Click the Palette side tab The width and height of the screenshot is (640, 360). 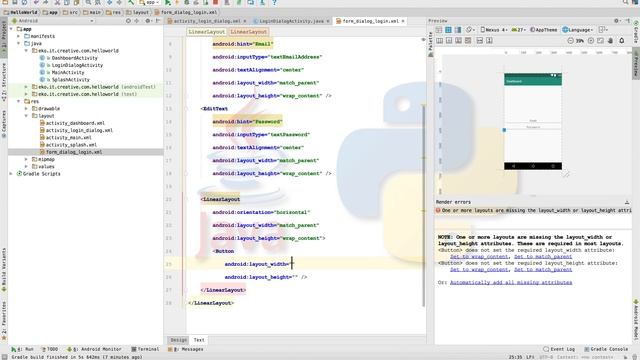430,43
